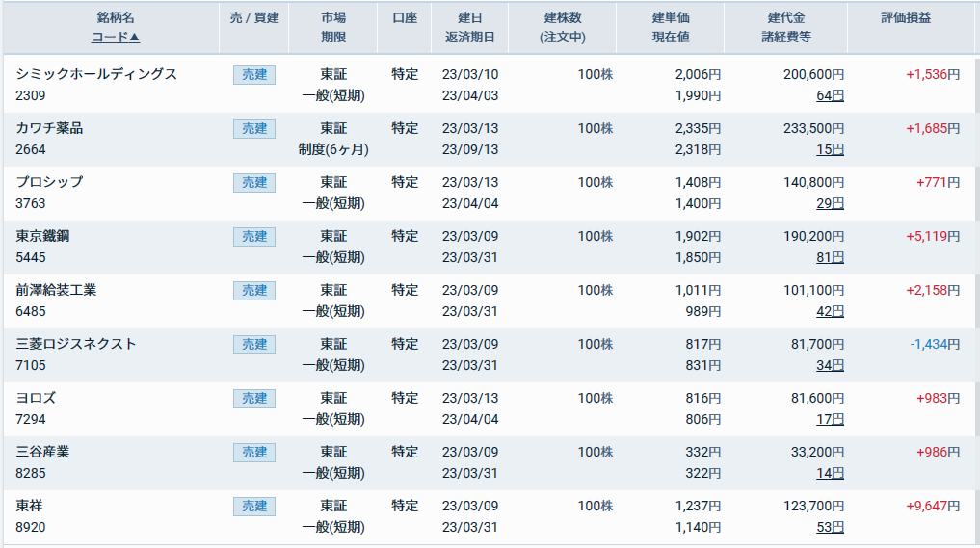Open the 17円 fees link
Screen dimensions: 980x548
(830, 419)
